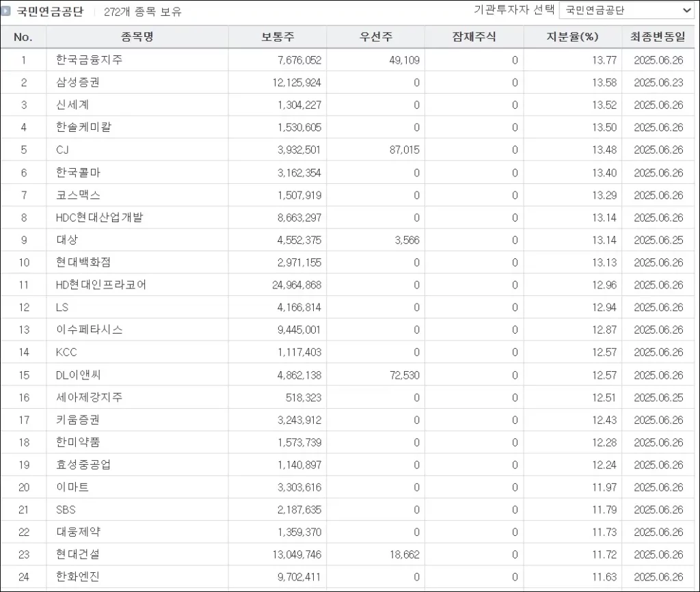Screen dimensions: 700x592
Task: Click the 2025.06.25 date in 대상 row
Action: point(658,240)
